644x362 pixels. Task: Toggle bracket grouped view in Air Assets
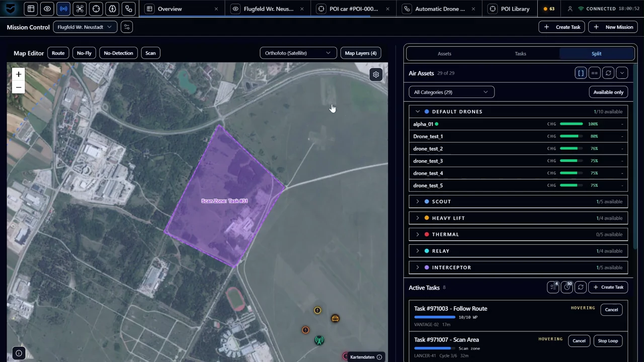[581, 73]
